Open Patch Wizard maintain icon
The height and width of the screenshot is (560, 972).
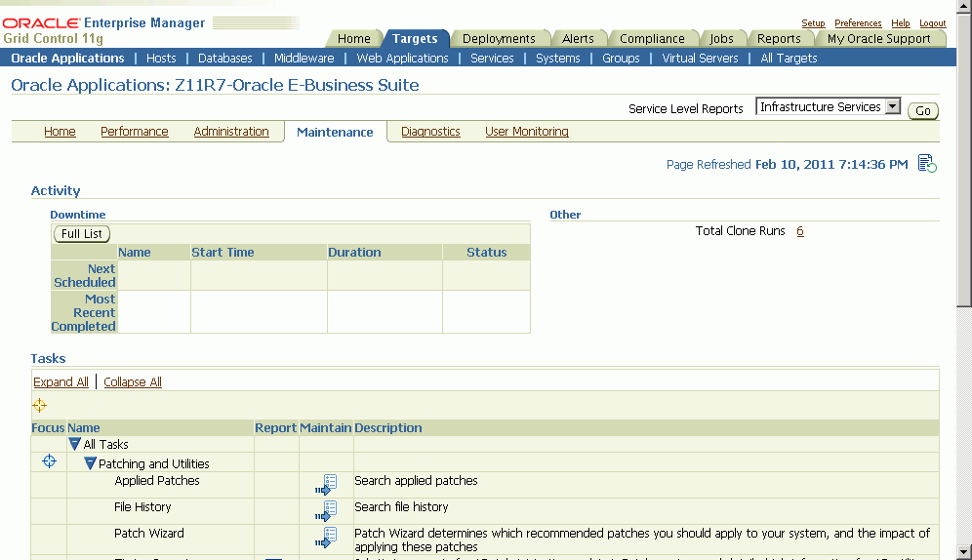click(326, 538)
